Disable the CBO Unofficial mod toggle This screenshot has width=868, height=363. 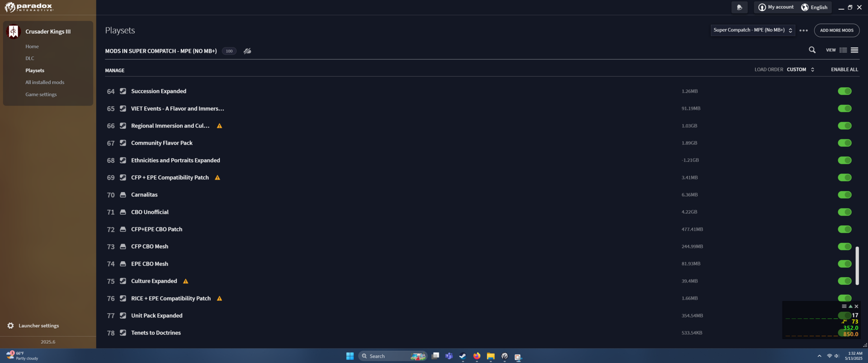pyautogui.click(x=844, y=212)
